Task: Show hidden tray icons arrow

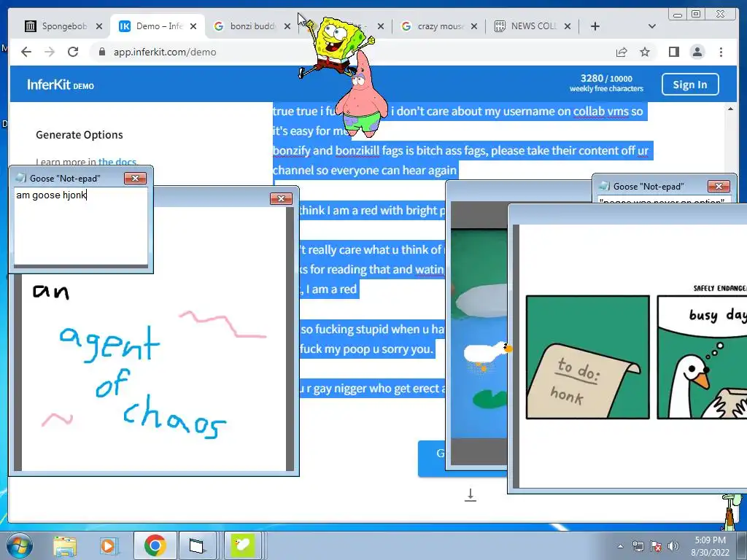Action: (620, 546)
